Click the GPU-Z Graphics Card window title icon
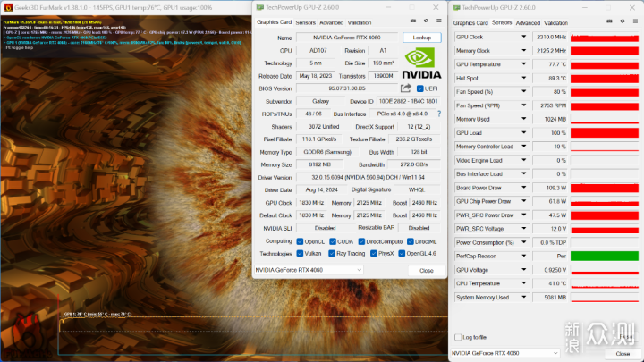 pyautogui.click(x=259, y=7)
